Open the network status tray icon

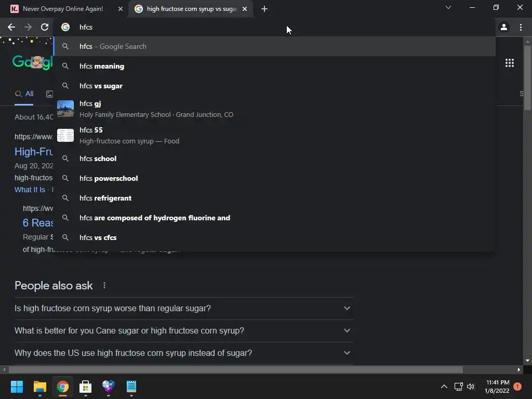[x=458, y=387]
